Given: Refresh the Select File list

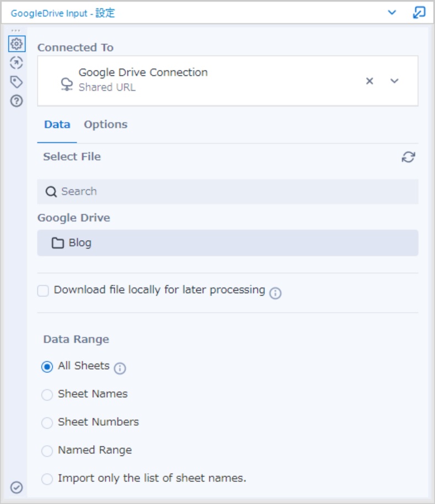Looking at the screenshot, I should click(x=409, y=157).
